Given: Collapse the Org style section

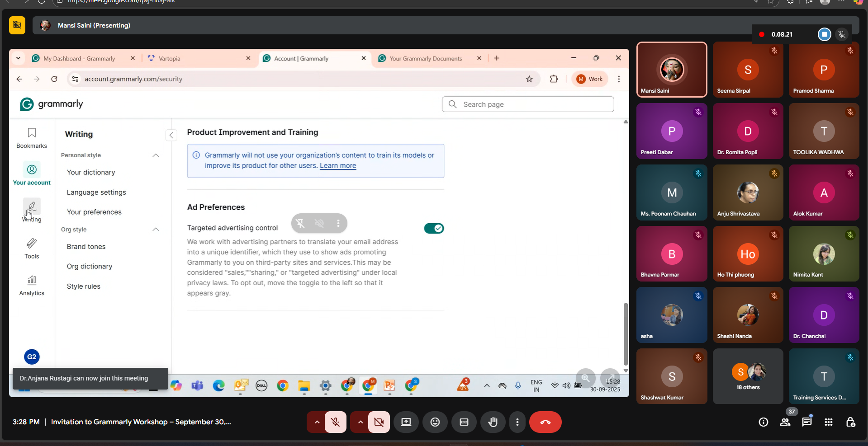Looking at the screenshot, I should point(156,230).
